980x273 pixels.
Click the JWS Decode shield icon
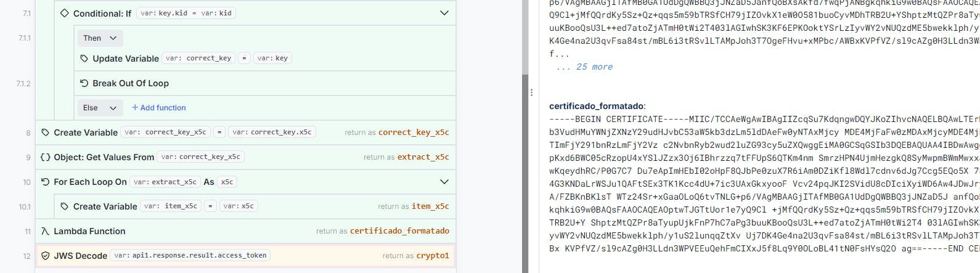pyautogui.click(x=46, y=256)
